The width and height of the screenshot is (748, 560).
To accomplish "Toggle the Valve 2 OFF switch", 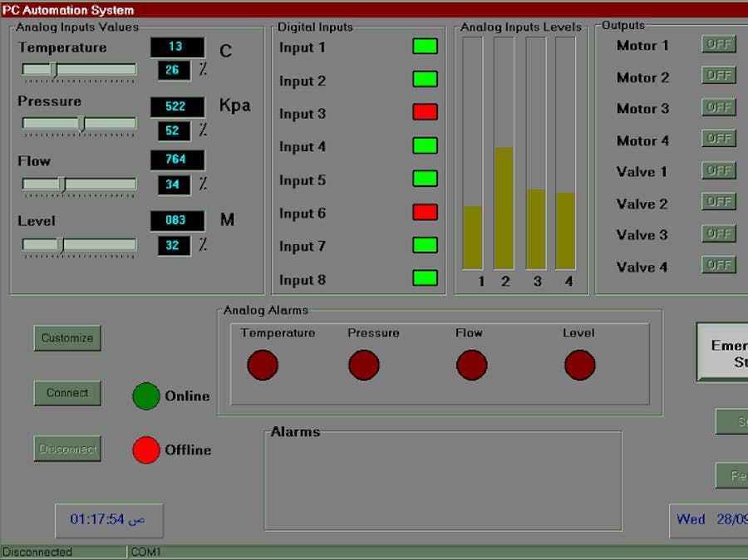I will [x=719, y=202].
